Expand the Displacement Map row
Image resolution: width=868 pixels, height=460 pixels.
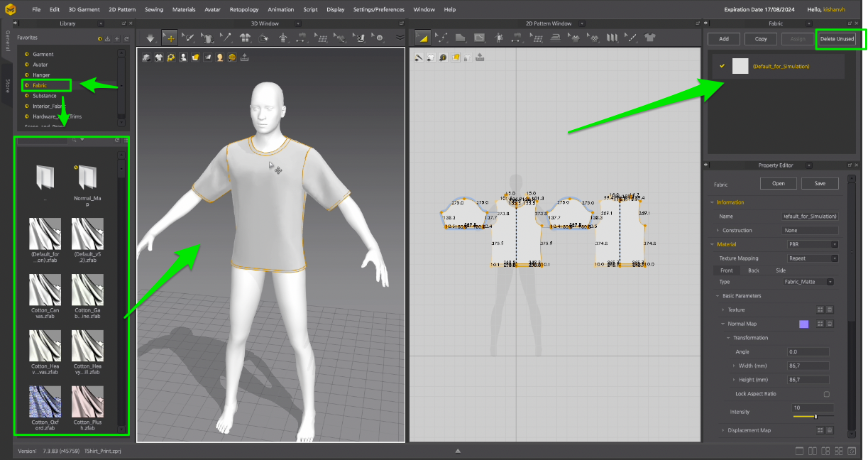point(723,430)
